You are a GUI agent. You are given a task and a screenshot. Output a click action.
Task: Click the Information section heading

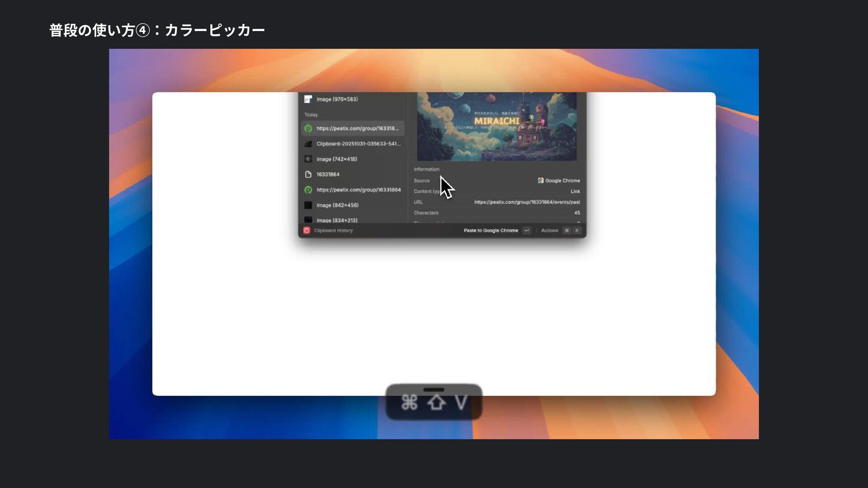click(426, 169)
